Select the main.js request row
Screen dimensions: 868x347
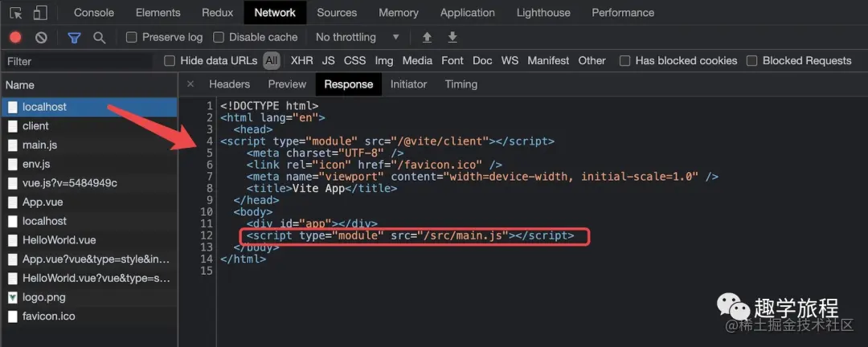coord(88,145)
